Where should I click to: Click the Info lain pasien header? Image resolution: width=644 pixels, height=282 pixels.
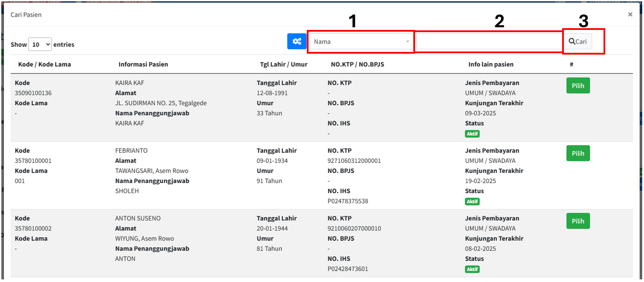(x=491, y=64)
